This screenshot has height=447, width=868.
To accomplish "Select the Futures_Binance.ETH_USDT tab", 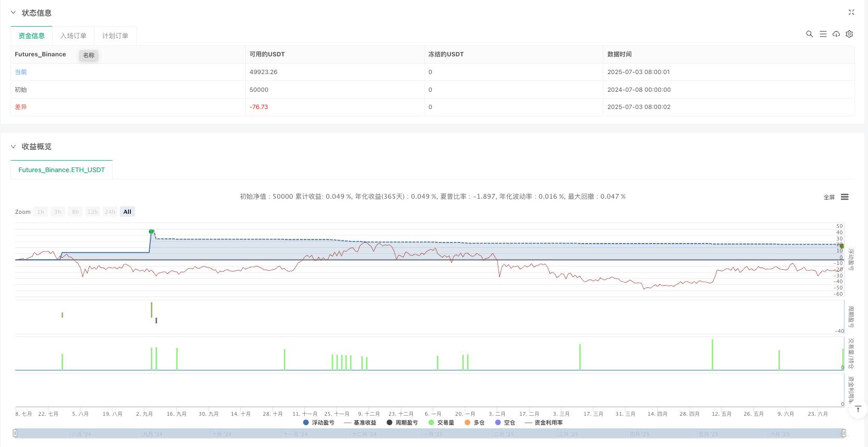I will point(62,170).
